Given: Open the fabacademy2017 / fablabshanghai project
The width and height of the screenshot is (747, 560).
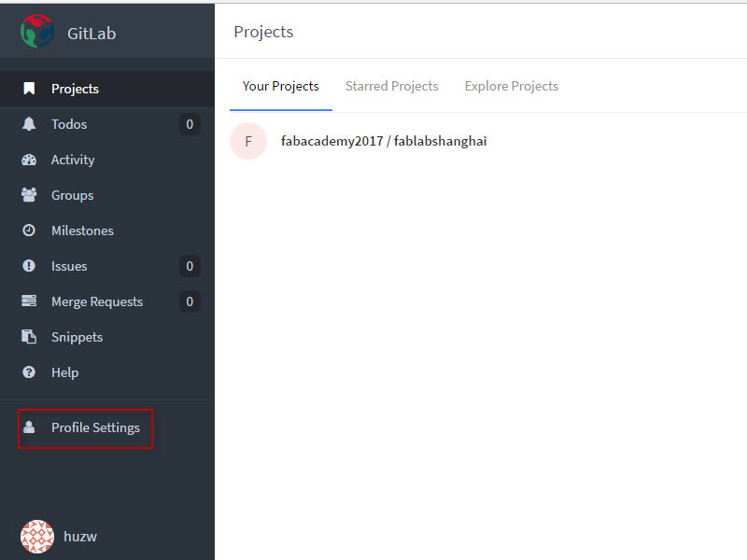Looking at the screenshot, I should [384, 141].
